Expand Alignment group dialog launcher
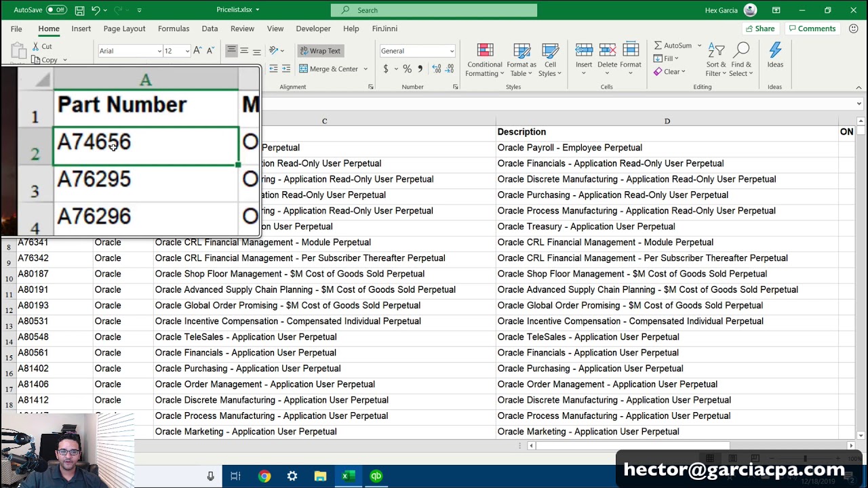This screenshot has height=488, width=868. 371,87
